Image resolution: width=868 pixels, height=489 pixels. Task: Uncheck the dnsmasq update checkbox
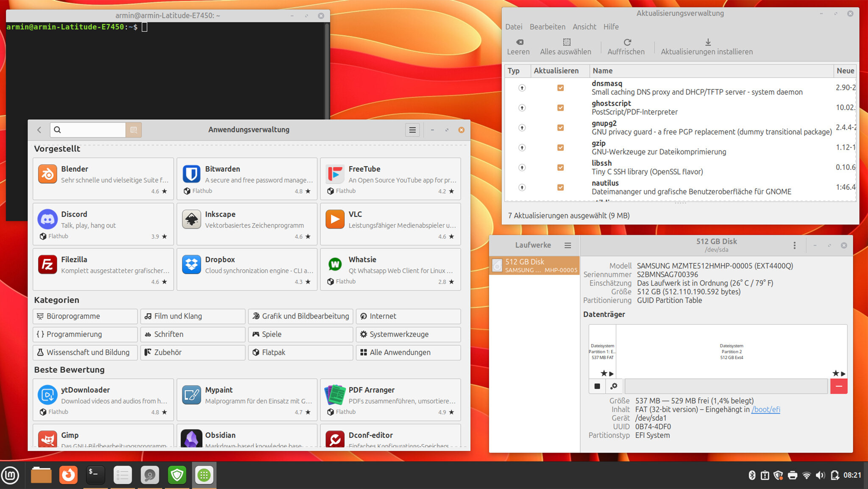point(560,88)
